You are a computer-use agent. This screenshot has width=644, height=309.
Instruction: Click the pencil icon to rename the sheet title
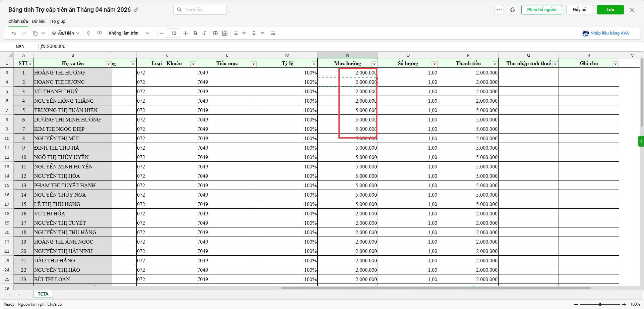[x=136, y=10]
